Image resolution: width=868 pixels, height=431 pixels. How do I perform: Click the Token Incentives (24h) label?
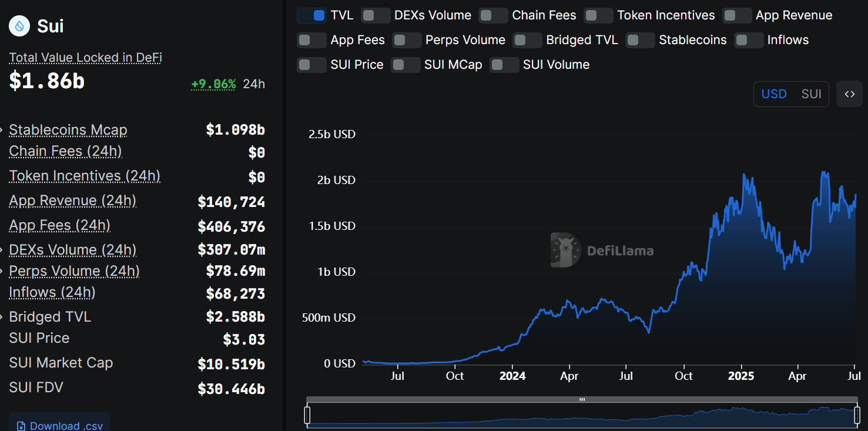[x=85, y=176]
